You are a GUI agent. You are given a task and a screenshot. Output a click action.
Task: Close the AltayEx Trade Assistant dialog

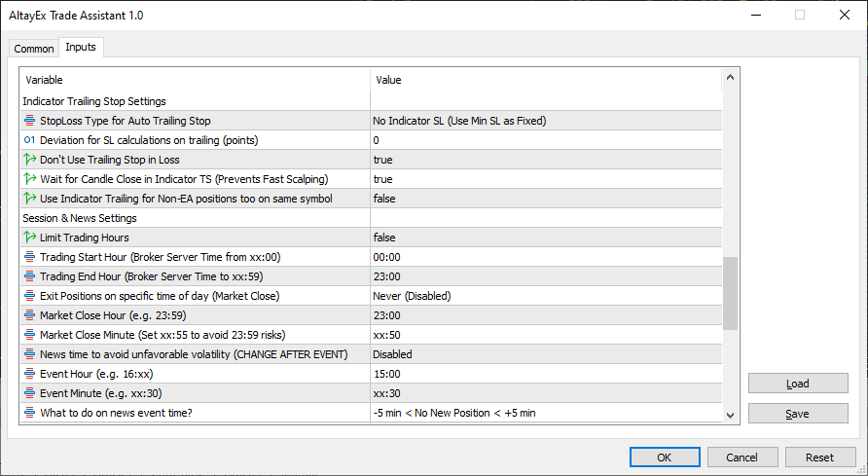tap(845, 15)
